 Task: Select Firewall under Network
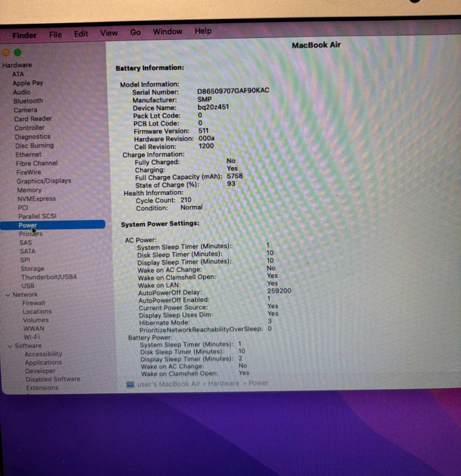(34, 303)
